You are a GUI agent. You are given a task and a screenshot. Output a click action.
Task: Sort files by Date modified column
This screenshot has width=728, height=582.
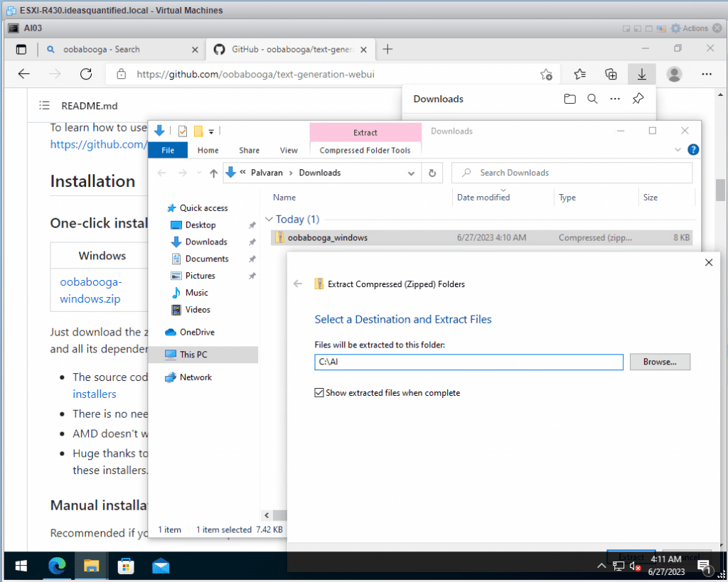(x=483, y=198)
